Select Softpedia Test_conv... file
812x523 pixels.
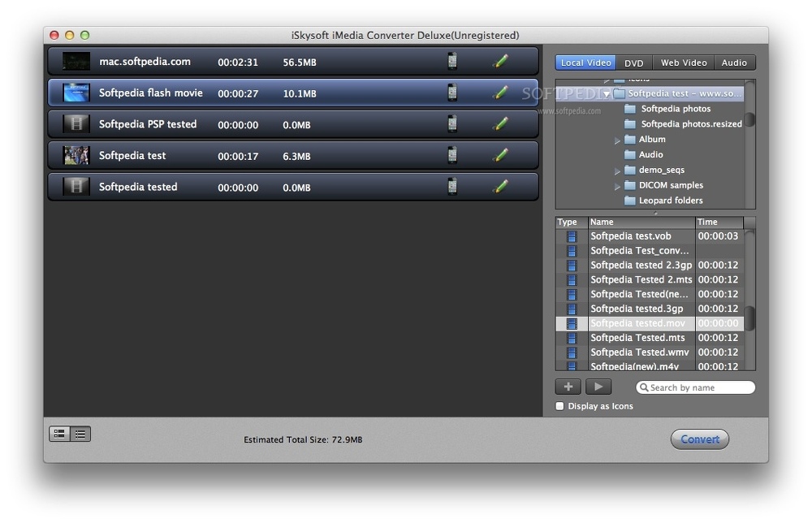point(640,251)
